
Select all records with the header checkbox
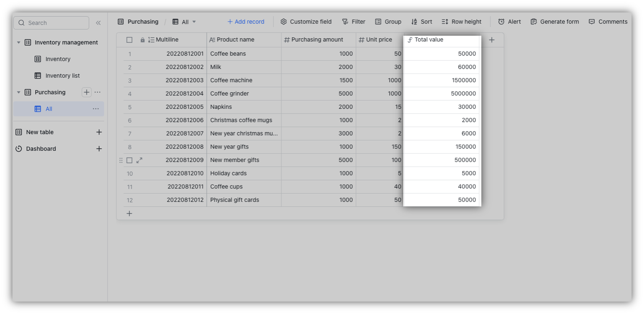(x=129, y=39)
